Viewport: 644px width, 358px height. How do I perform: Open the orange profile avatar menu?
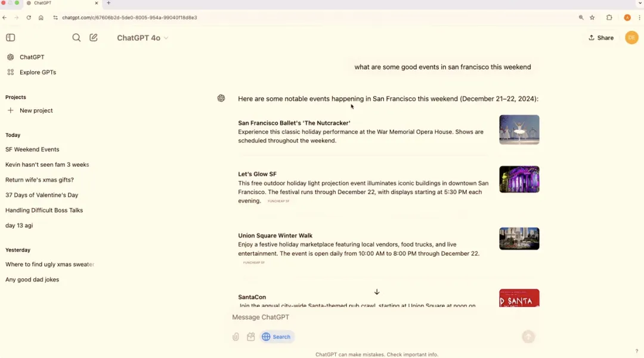click(x=631, y=38)
